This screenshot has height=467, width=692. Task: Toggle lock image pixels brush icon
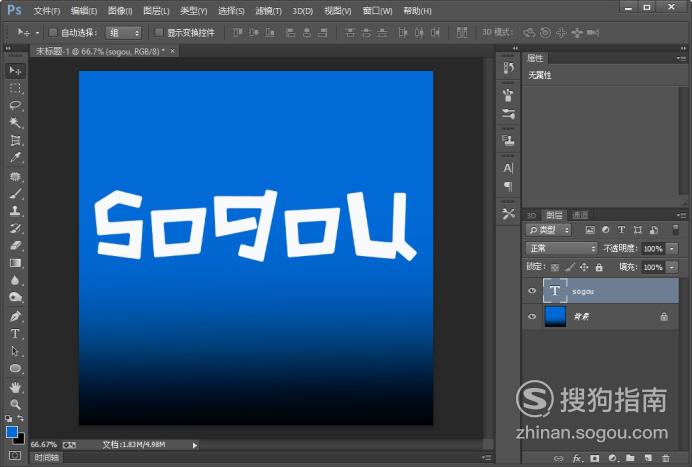[x=570, y=267]
